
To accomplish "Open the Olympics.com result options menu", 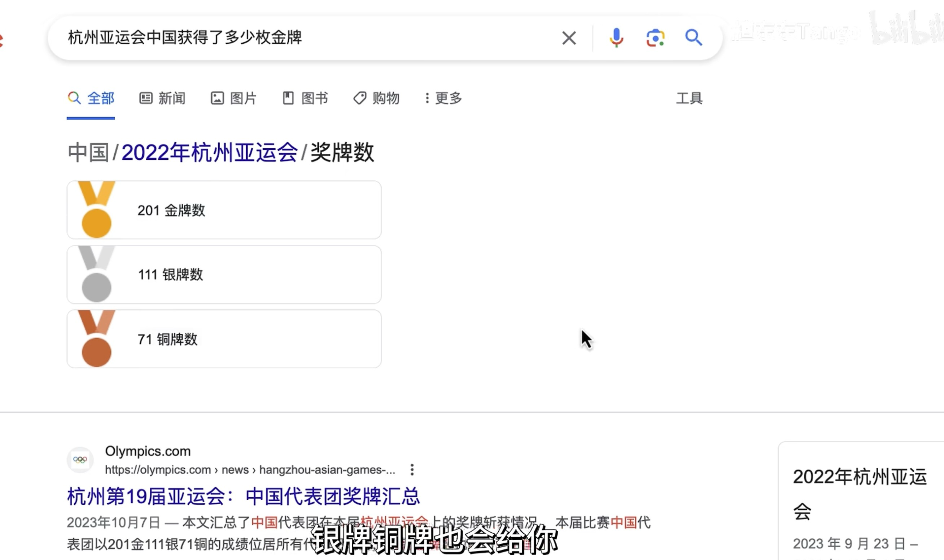I will [412, 469].
